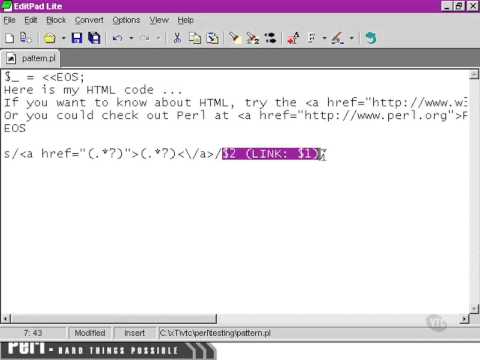This screenshot has height=360, width=480.
Task: Open the Edit menu
Action: [x=31, y=20]
